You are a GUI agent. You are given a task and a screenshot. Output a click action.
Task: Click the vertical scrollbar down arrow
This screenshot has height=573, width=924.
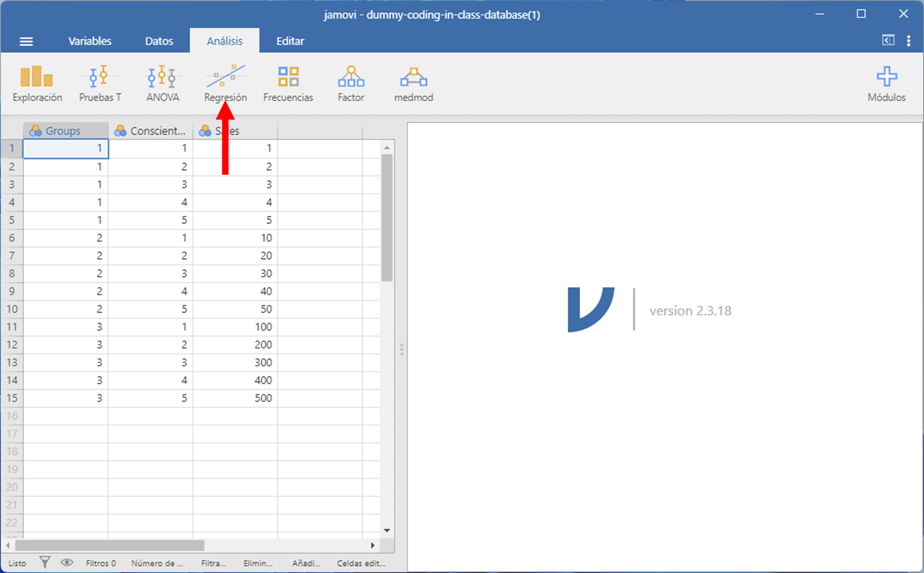(x=387, y=530)
